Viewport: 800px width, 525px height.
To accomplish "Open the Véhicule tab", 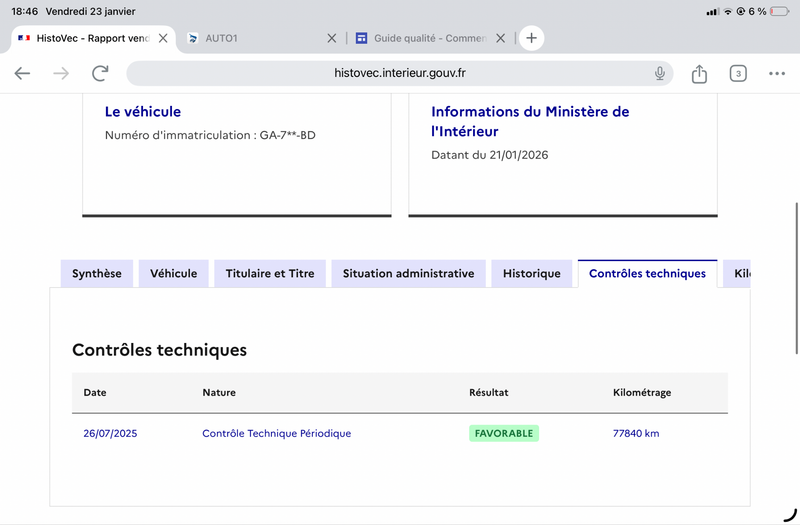I will (x=174, y=274).
